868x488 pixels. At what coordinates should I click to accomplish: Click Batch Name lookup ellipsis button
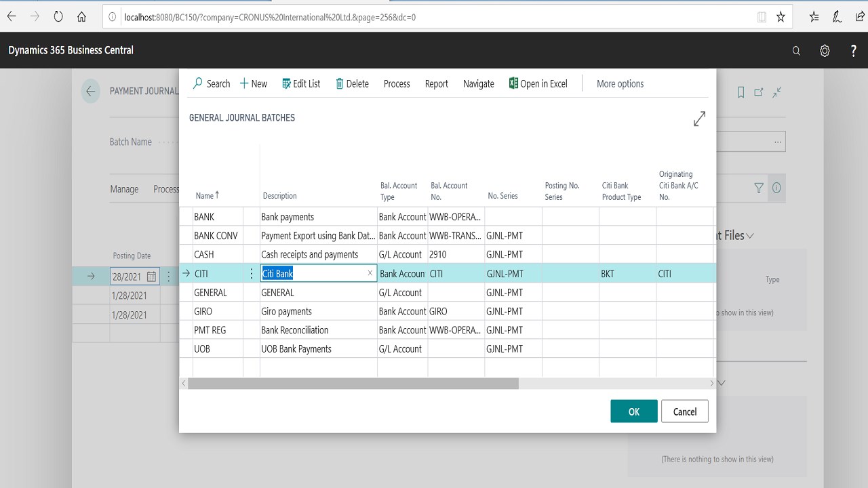pos(777,142)
